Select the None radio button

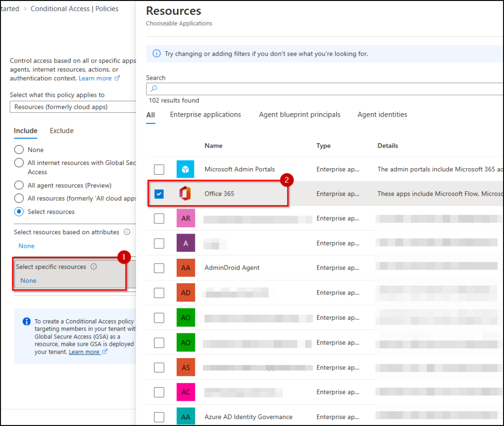pyautogui.click(x=19, y=150)
